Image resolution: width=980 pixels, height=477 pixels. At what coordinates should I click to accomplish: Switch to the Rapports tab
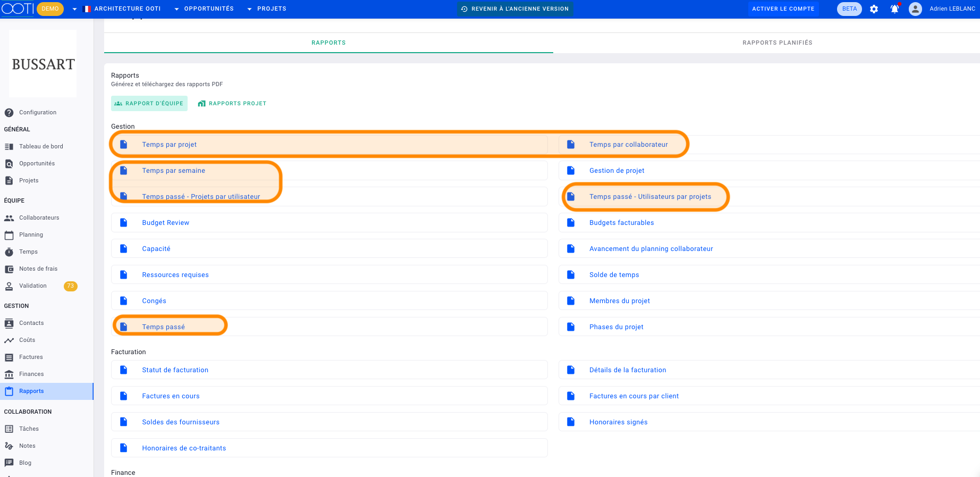(328, 43)
